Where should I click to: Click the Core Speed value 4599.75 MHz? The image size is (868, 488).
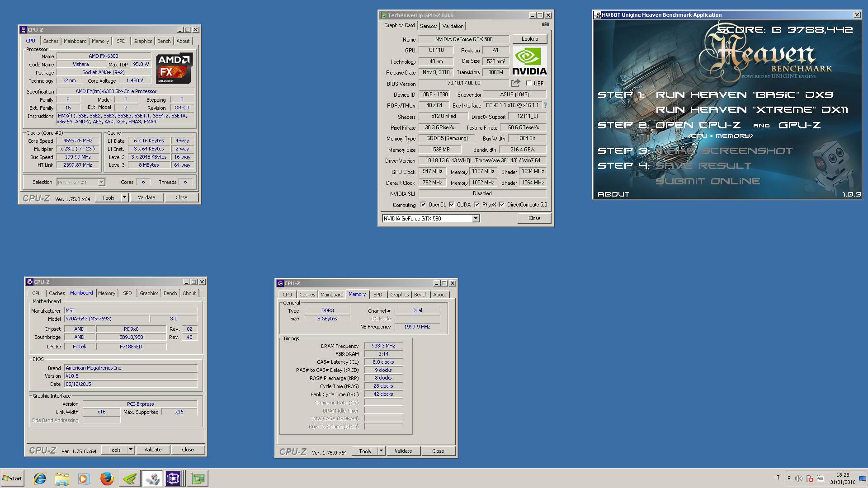pyautogui.click(x=78, y=141)
